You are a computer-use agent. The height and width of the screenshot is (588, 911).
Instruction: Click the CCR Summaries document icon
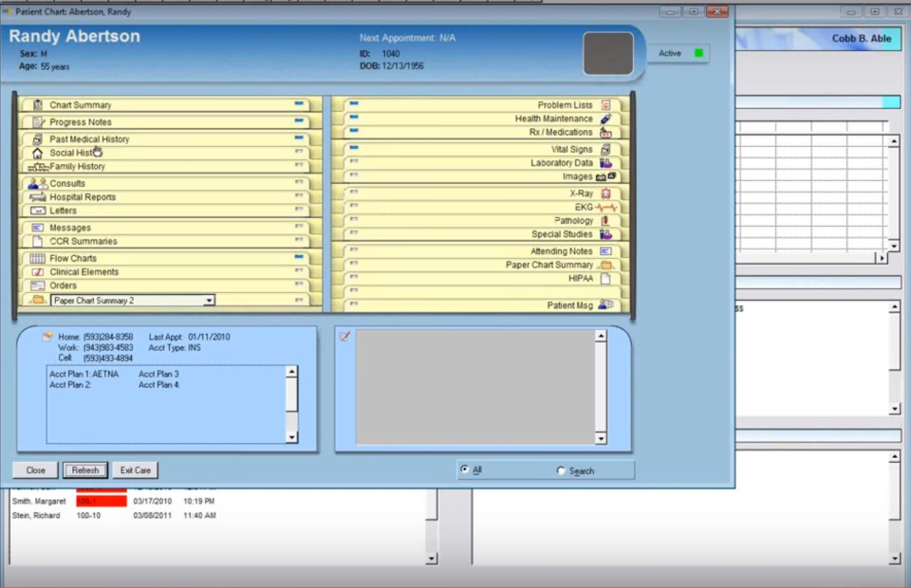point(38,242)
